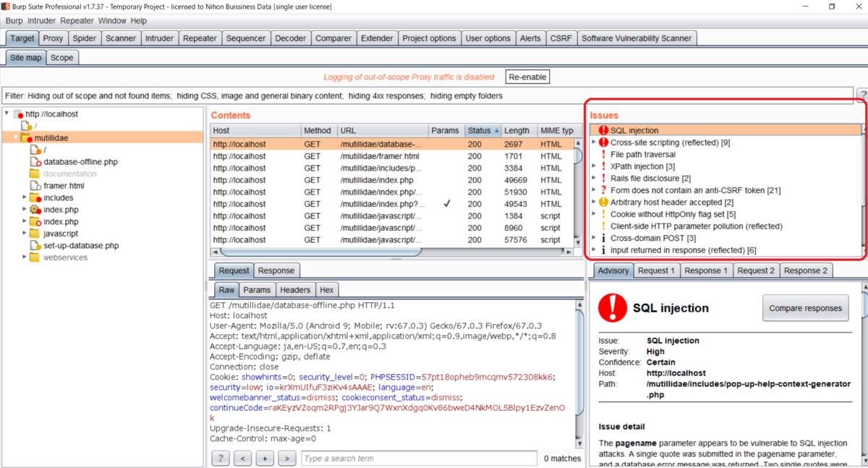This screenshot has height=468, width=868.
Task: Switch to the Scanner tab
Action: pyautogui.click(x=120, y=38)
